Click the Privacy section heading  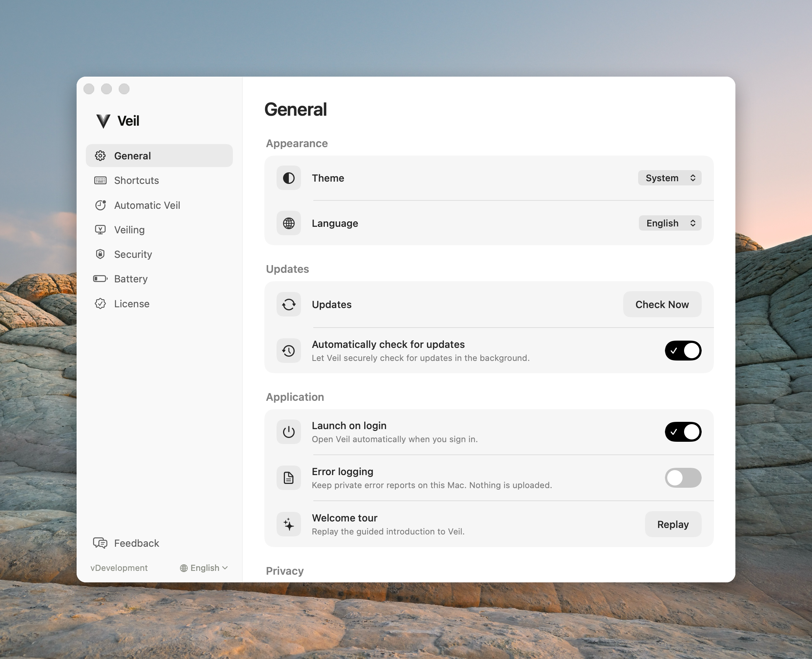pyautogui.click(x=285, y=571)
